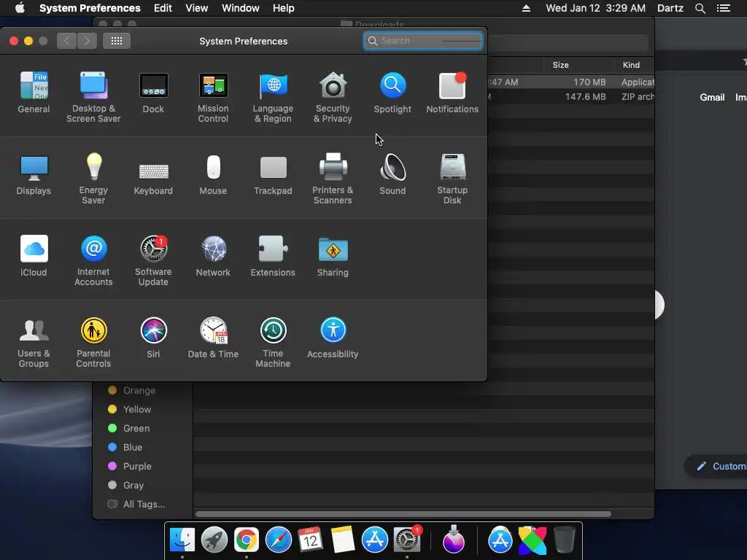747x560 pixels.
Task: Open the Edit menu
Action: click(x=163, y=8)
